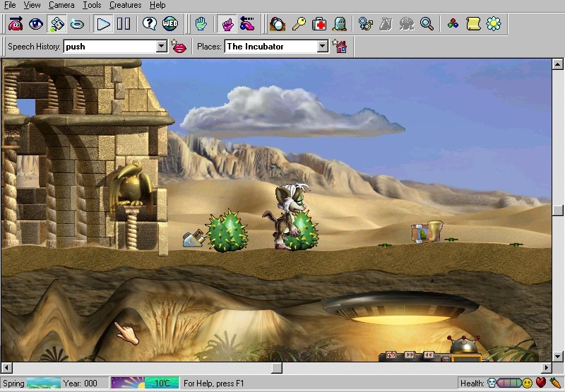Image resolution: width=565 pixels, height=392 pixels.
Task: Open the Health Kit first-aid icon
Action: (x=319, y=24)
